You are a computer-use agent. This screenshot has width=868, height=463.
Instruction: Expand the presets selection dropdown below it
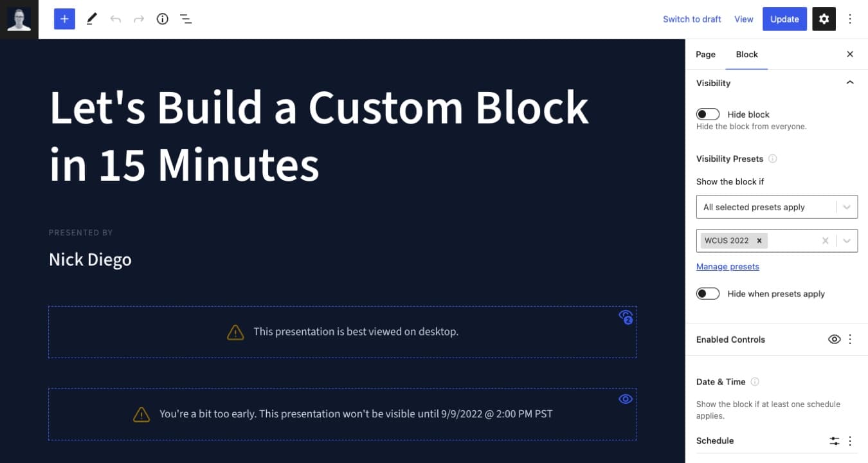pyautogui.click(x=847, y=240)
